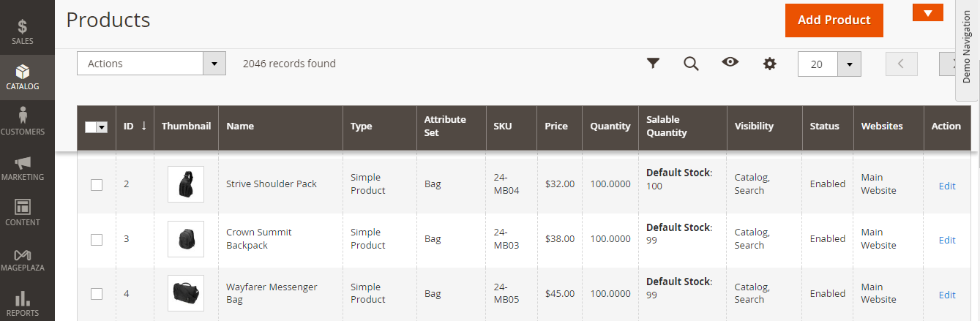The image size is (980, 321).
Task: Edit the Crown Summit Backpack product
Action: [x=947, y=240]
